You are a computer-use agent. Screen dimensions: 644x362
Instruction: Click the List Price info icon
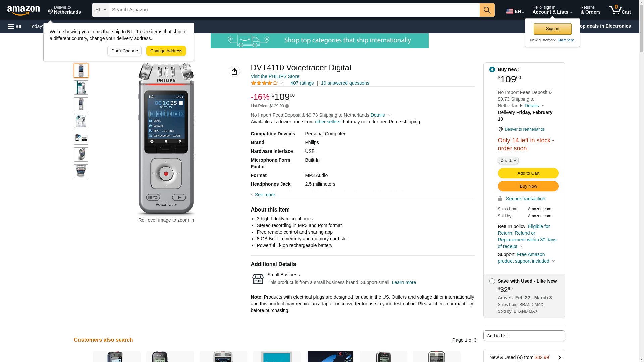tap(287, 106)
